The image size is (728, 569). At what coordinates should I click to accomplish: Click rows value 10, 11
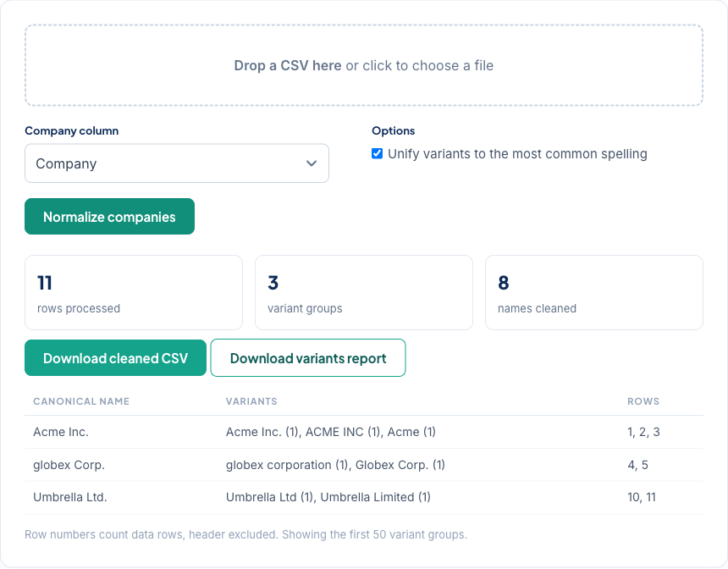(642, 497)
